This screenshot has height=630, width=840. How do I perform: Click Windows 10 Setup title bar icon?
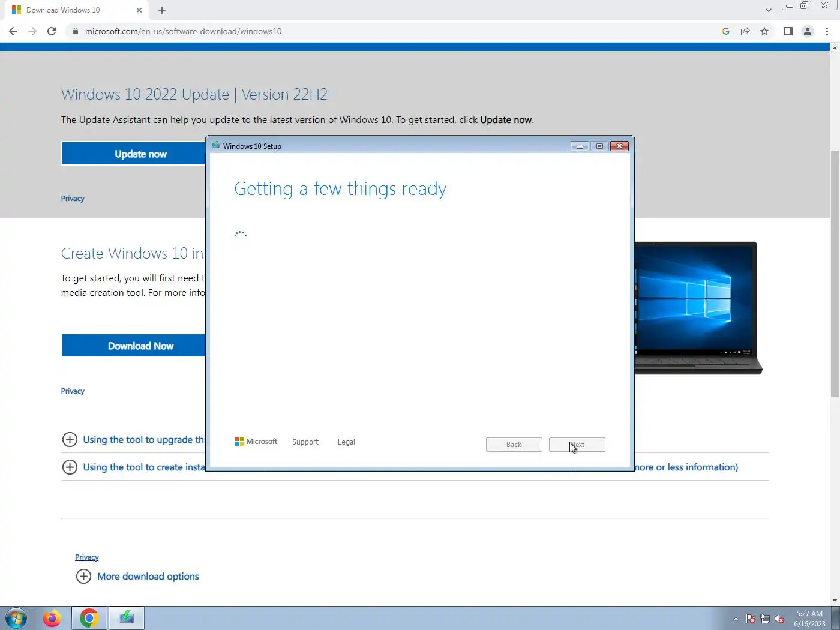tap(216, 145)
